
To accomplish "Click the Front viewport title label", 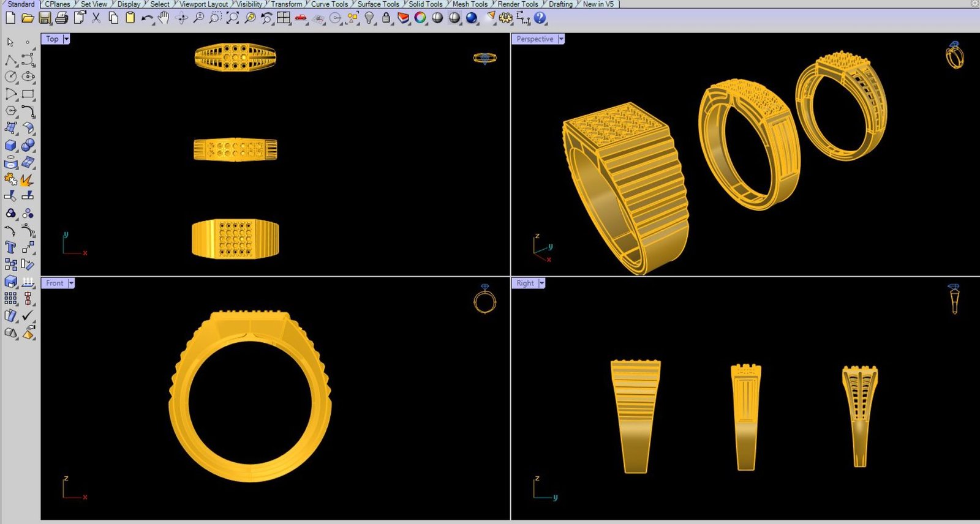I will [55, 283].
